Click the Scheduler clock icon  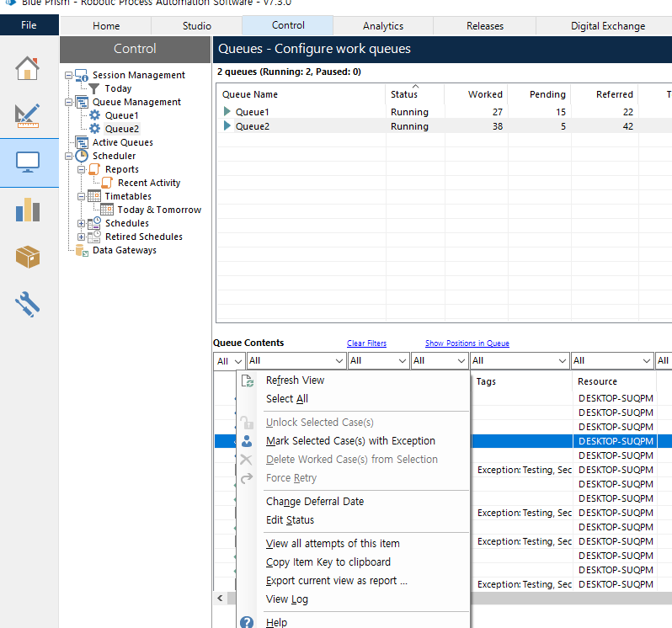click(82, 156)
